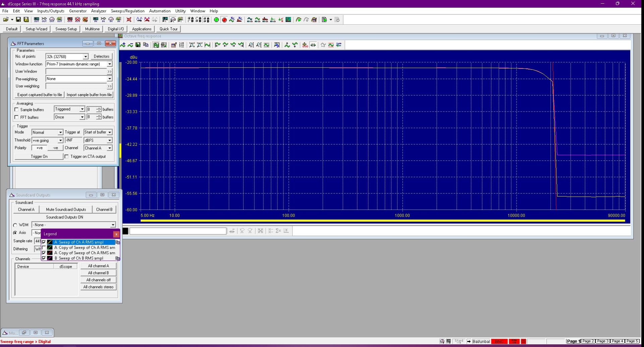Click the green circle start button in toolbar
The height and width of the screenshot is (347, 644).
click(216, 20)
